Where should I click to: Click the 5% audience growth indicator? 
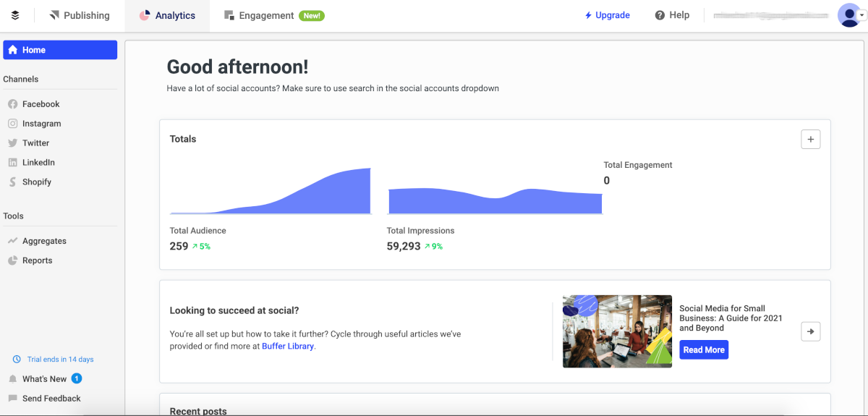201,247
